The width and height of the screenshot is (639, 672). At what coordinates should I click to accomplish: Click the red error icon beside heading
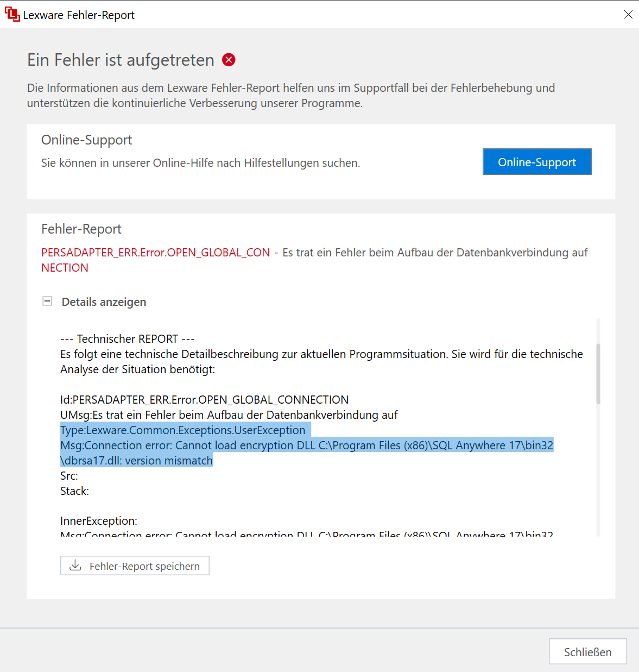pyautogui.click(x=229, y=60)
